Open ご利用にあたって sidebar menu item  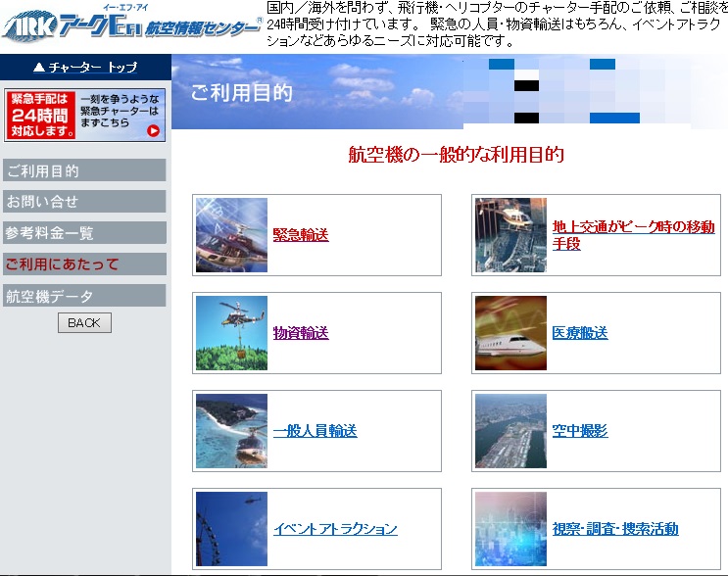coord(84,264)
